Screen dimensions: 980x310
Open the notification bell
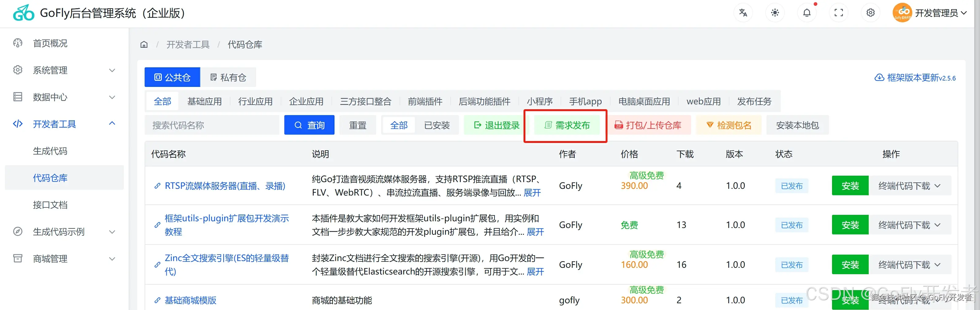pos(807,13)
